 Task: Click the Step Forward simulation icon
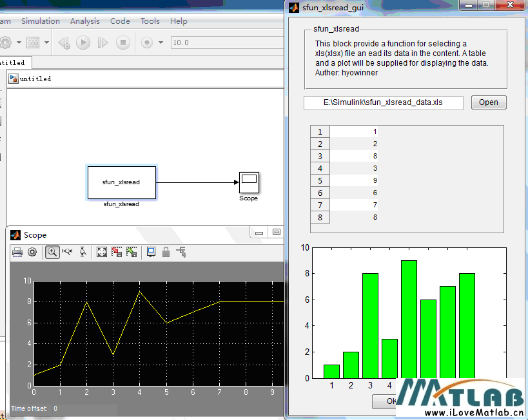(x=103, y=43)
